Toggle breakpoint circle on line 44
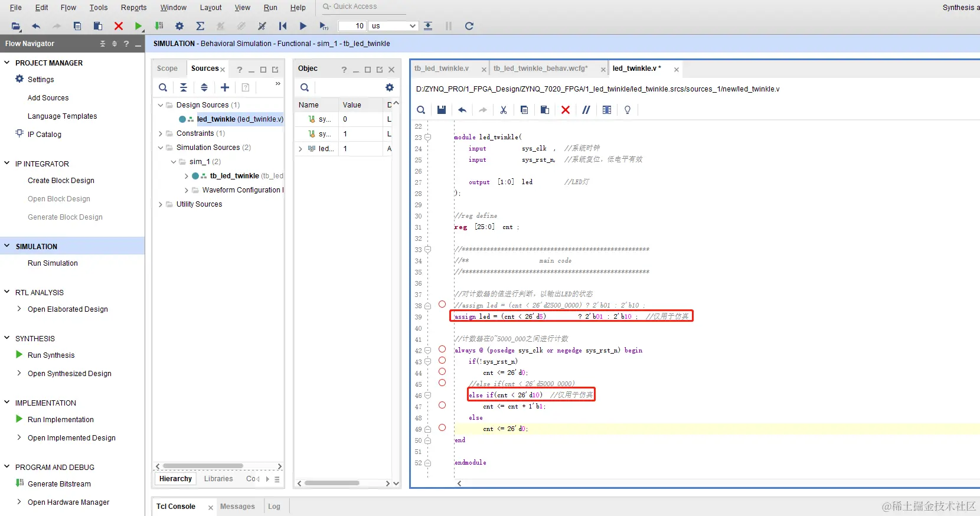The image size is (980, 516). point(442,372)
